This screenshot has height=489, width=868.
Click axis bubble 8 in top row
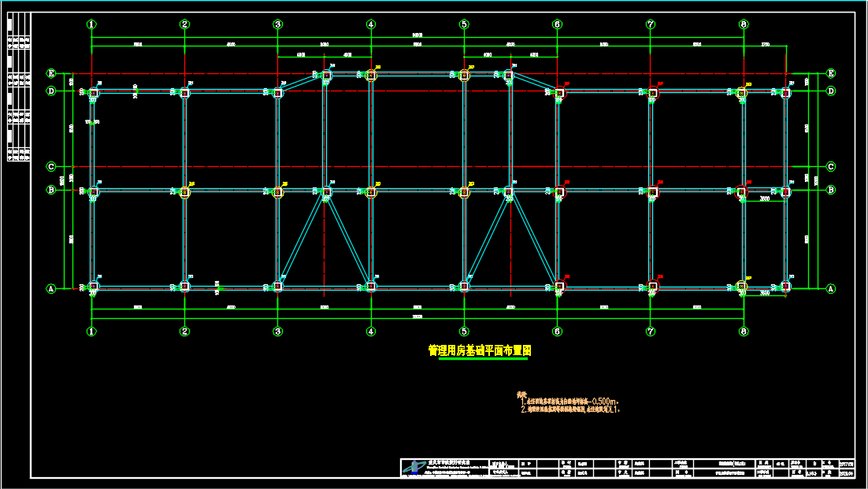click(x=744, y=24)
